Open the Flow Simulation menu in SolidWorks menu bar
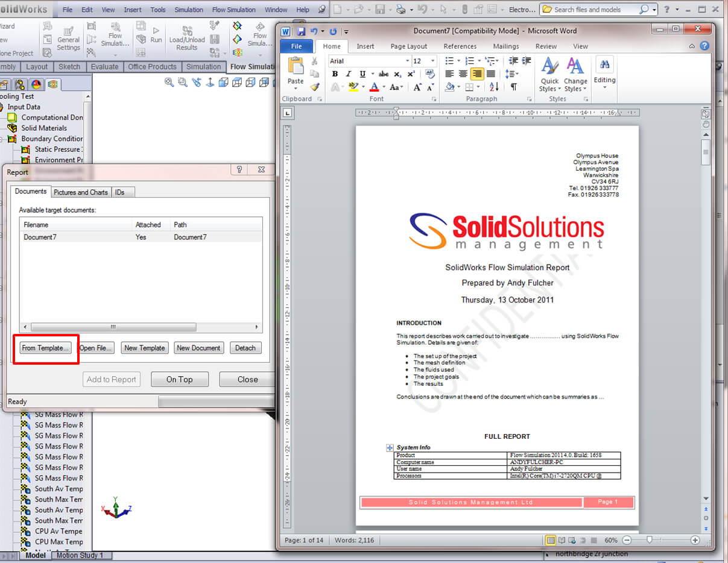728x563 pixels. 234,10
